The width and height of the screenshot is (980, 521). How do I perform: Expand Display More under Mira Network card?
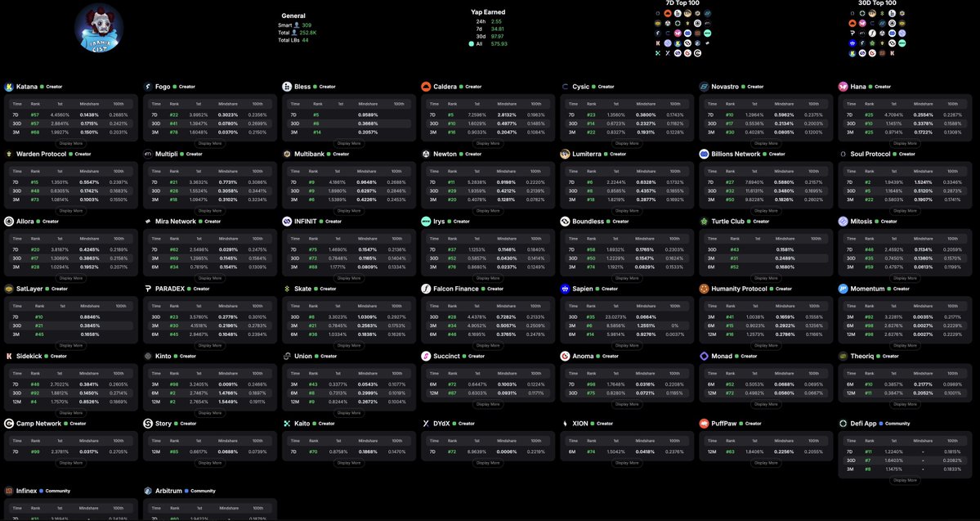[x=210, y=278]
